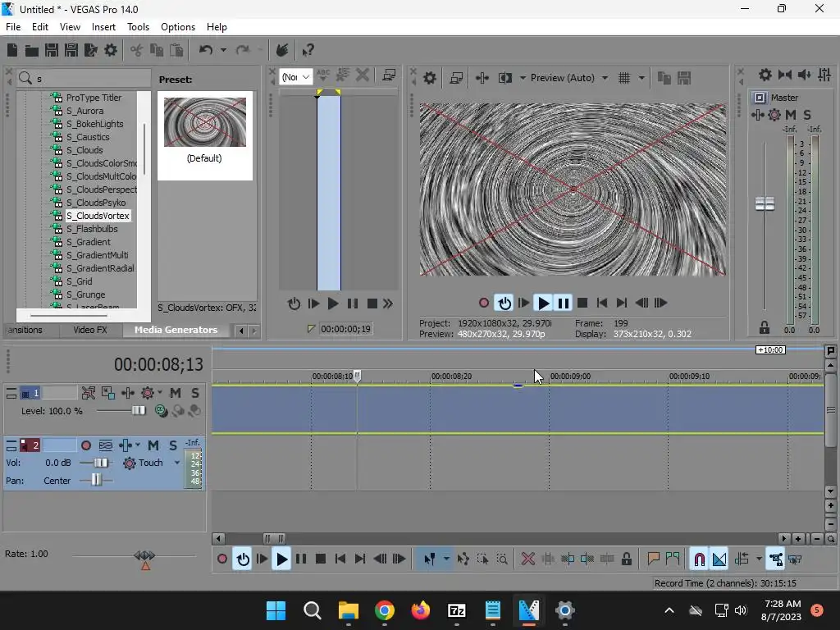Mute video track 1

point(176,393)
